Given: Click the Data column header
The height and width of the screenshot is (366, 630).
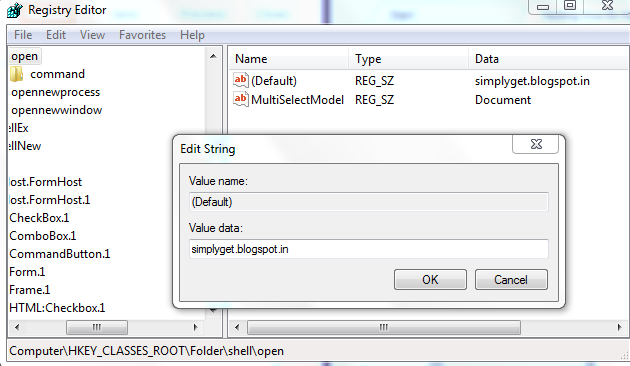Looking at the screenshot, I should [548, 59].
